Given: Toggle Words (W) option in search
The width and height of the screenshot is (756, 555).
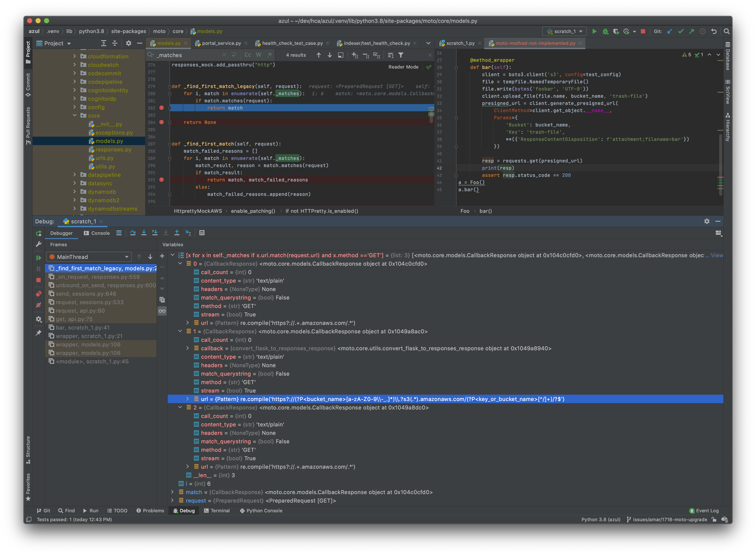Looking at the screenshot, I should pyautogui.click(x=258, y=55).
